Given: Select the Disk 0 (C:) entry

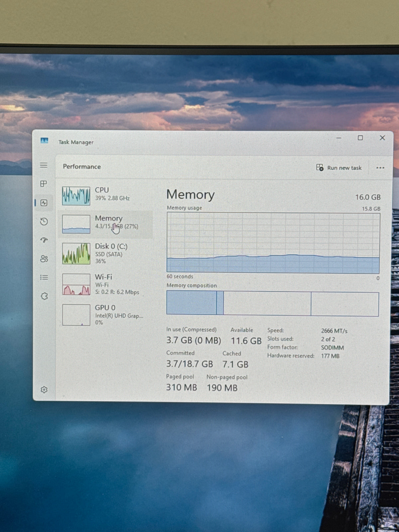Looking at the screenshot, I should pyautogui.click(x=105, y=253).
